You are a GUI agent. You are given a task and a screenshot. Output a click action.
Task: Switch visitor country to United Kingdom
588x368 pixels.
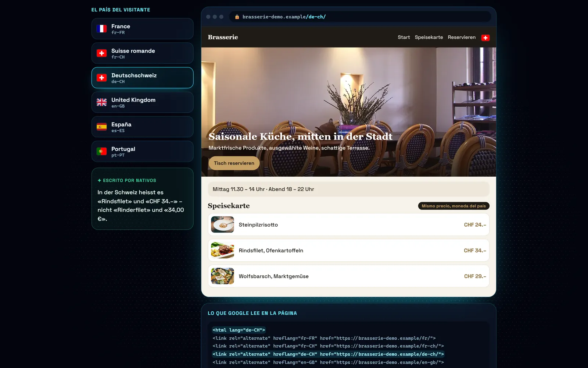[x=142, y=102]
